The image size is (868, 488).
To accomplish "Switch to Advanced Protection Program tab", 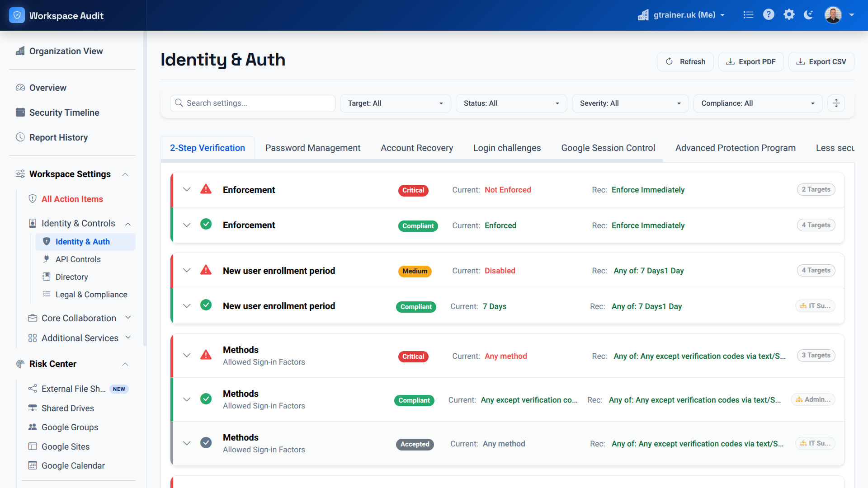I will click(735, 148).
